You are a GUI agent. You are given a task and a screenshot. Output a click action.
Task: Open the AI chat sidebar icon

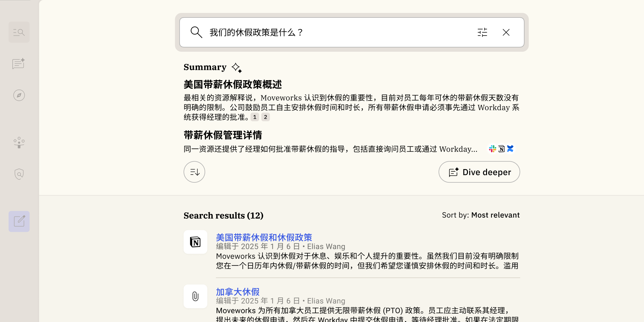pos(19,64)
